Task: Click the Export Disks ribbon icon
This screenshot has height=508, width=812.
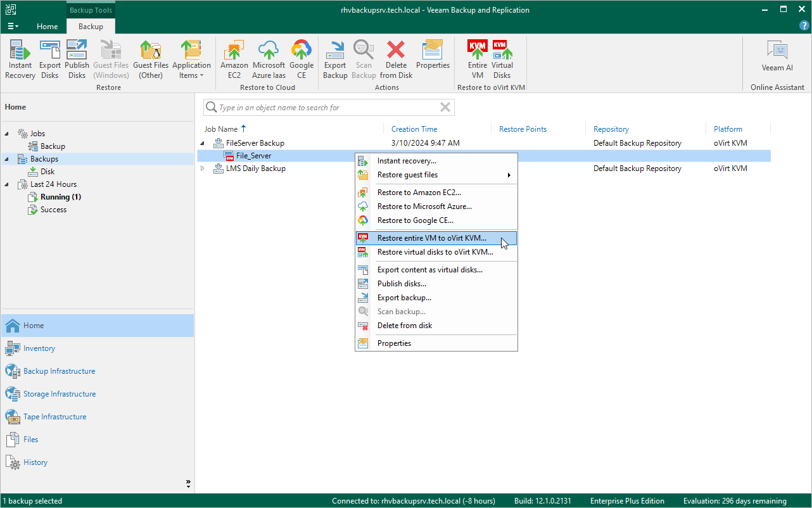Action: [x=50, y=59]
